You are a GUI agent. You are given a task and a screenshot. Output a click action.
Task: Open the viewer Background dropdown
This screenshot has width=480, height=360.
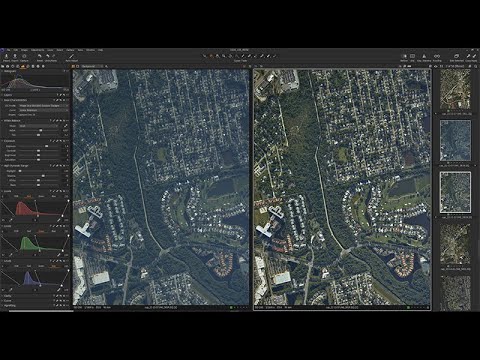pyautogui.click(x=92, y=66)
